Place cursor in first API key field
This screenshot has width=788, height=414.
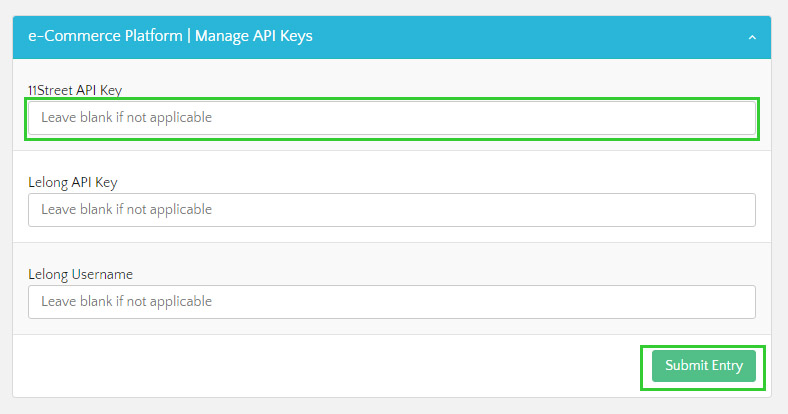(391, 118)
